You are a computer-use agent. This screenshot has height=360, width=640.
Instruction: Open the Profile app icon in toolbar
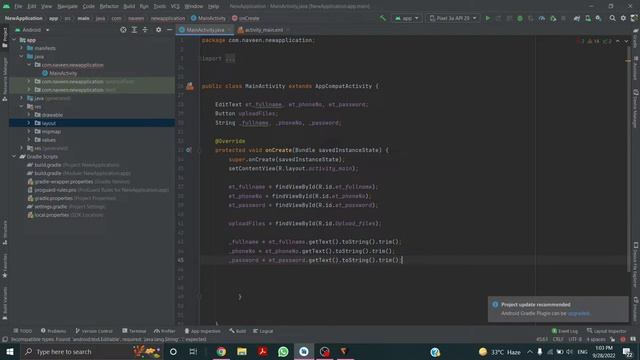pos(542,18)
